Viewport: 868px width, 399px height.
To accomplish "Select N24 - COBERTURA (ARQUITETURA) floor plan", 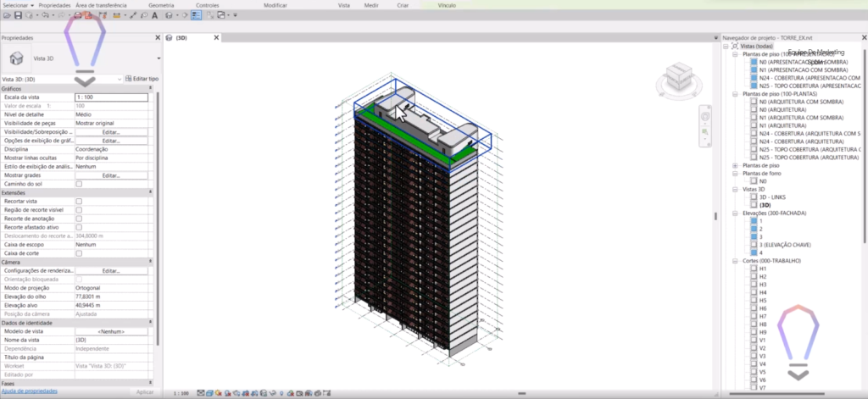I will (x=801, y=141).
